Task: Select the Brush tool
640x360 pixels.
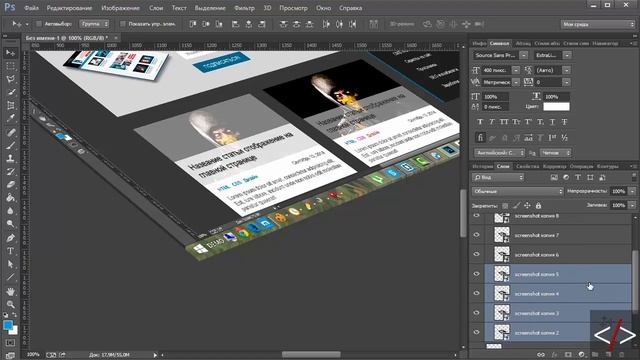Action: [11, 145]
